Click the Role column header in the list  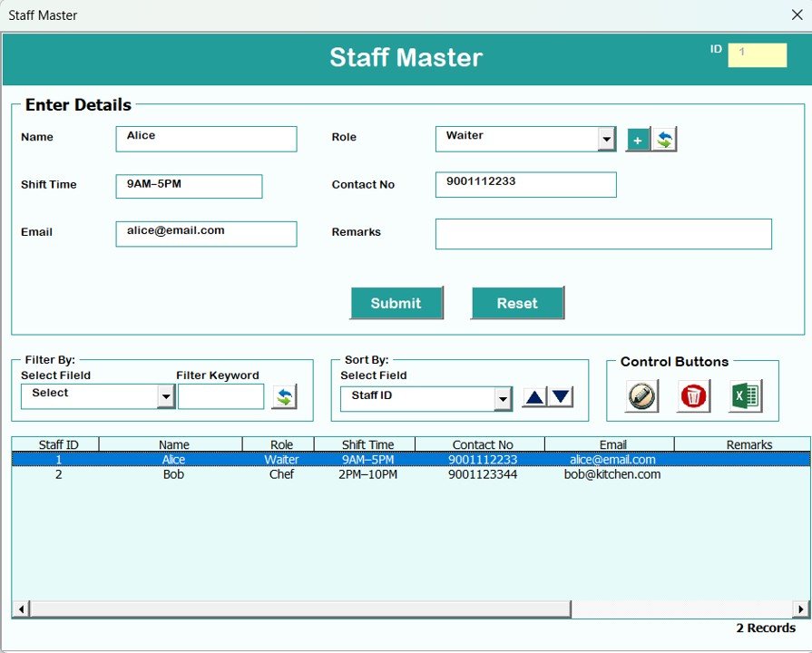[279, 444]
